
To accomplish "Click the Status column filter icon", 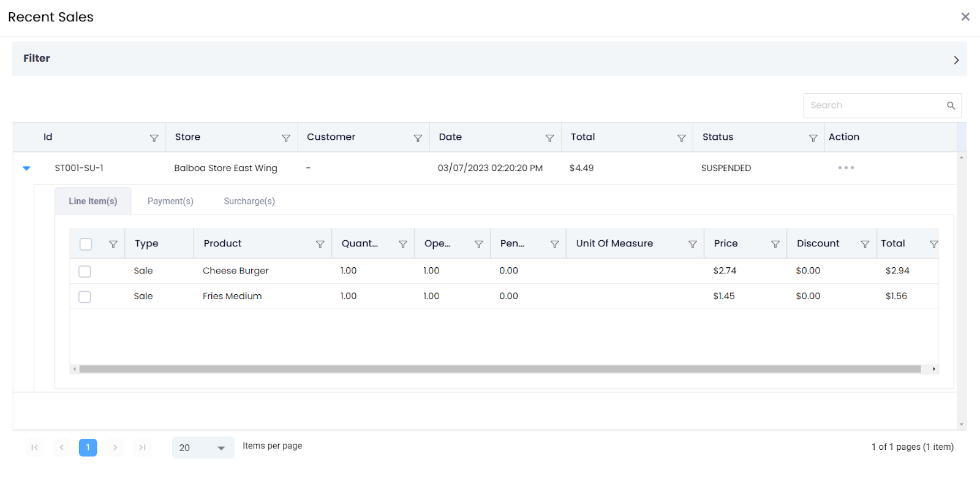I will (x=813, y=138).
